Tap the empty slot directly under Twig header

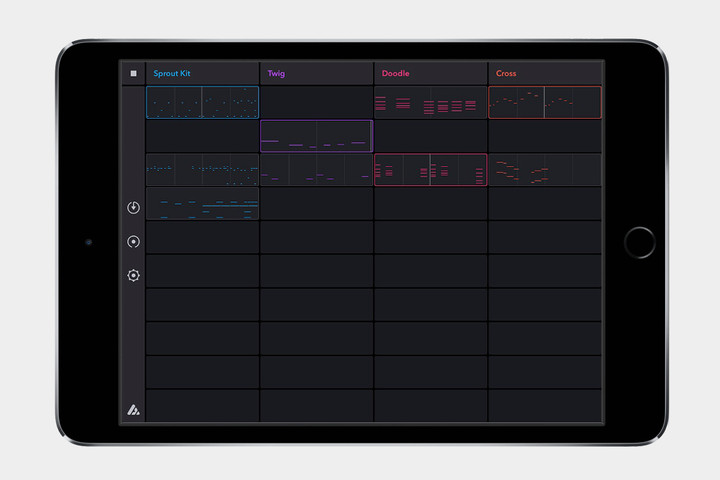click(316, 102)
